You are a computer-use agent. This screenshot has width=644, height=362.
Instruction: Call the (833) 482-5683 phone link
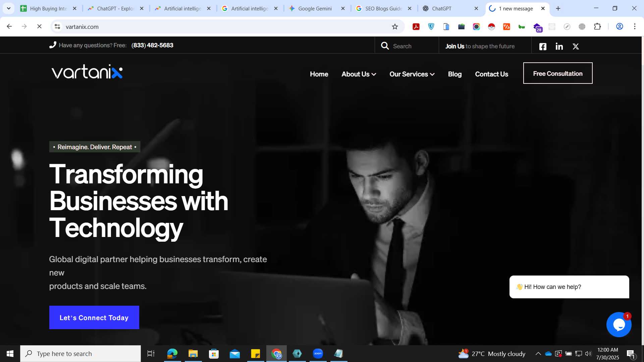[152, 45]
